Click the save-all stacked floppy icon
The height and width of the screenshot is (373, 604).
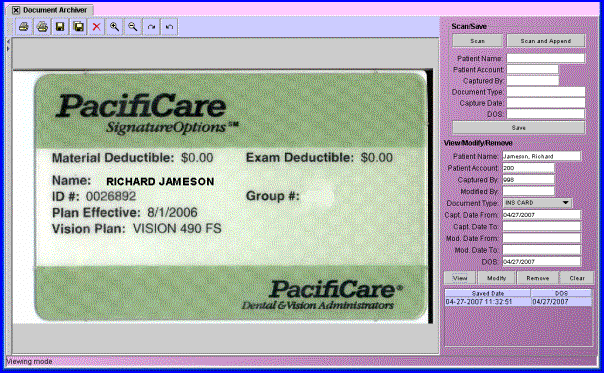coord(79,27)
